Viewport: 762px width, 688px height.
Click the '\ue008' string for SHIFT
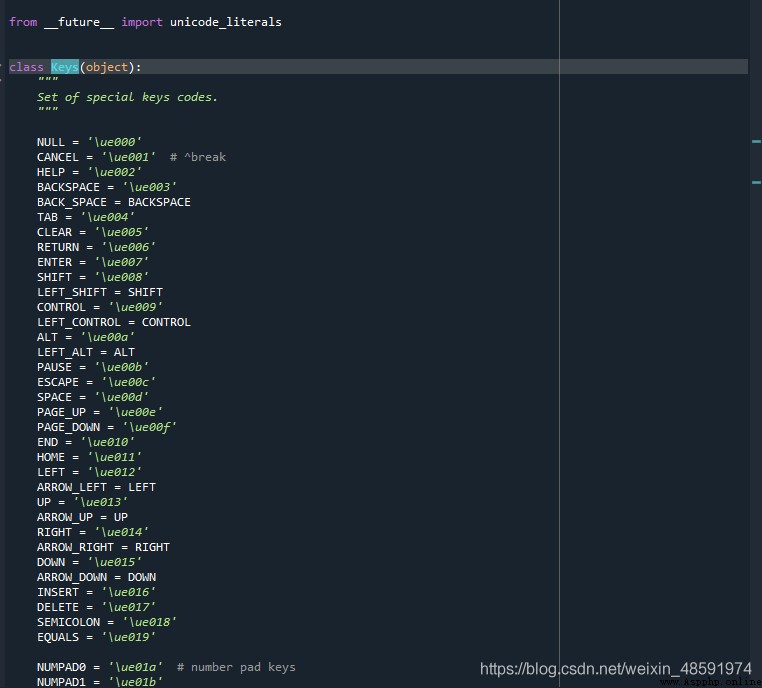[x=121, y=277]
